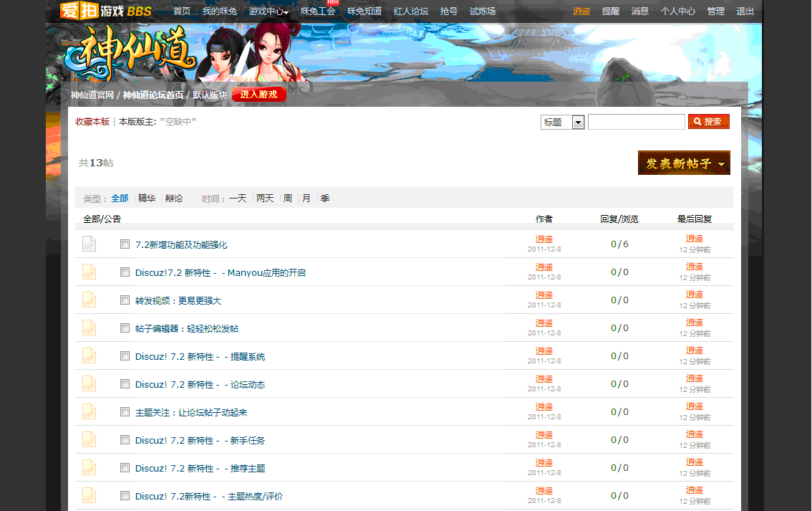
Task: Open 神仙道论坛首页 breadcrumb link
Action: click(153, 95)
